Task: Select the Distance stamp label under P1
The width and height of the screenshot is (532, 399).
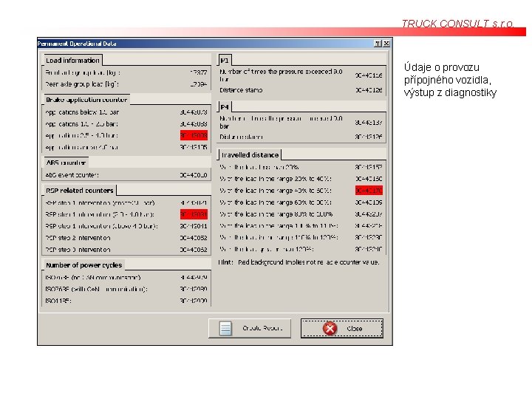Action: [x=241, y=90]
